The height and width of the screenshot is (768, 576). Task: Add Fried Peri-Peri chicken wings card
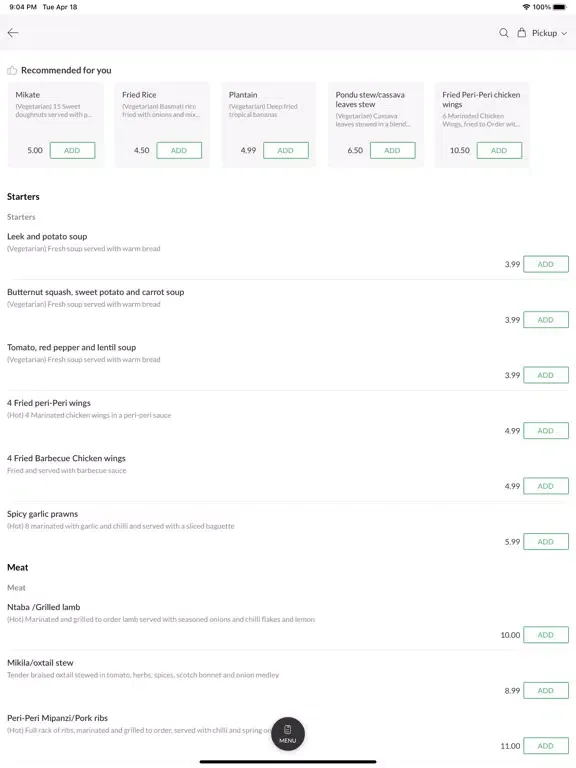499,150
